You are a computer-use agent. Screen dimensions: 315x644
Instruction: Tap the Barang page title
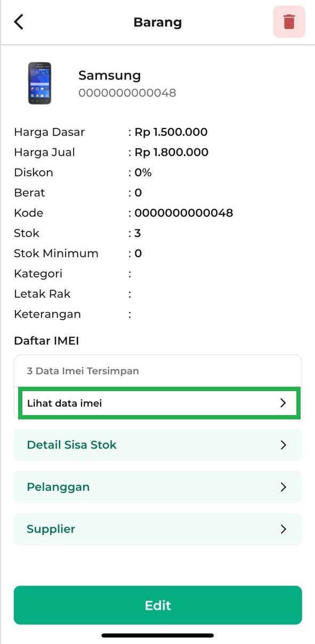click(158, 22)
